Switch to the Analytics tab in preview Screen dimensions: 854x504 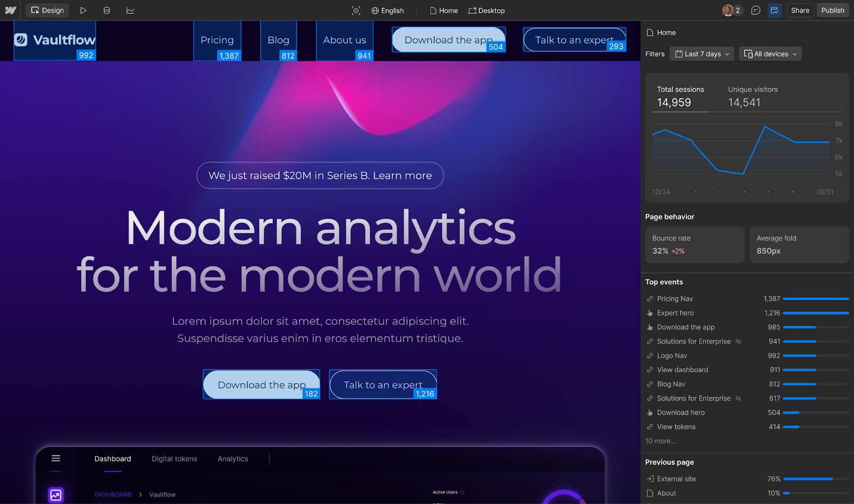click(233, 459)
